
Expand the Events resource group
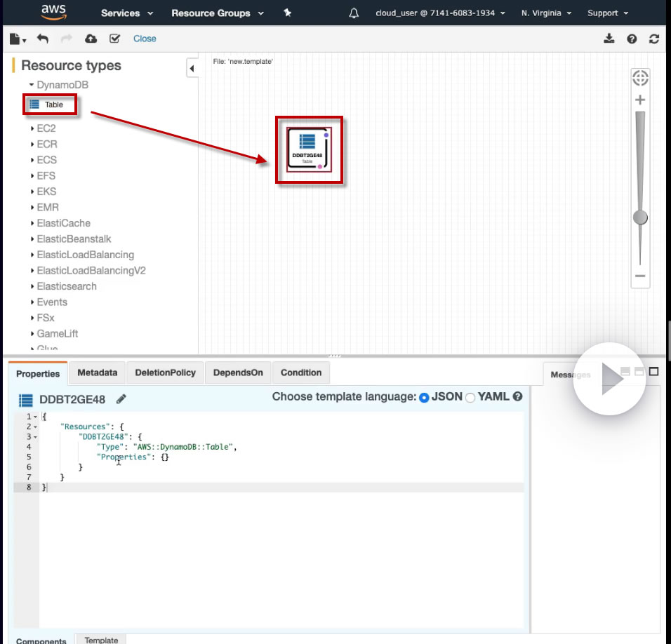click(32, 302)
